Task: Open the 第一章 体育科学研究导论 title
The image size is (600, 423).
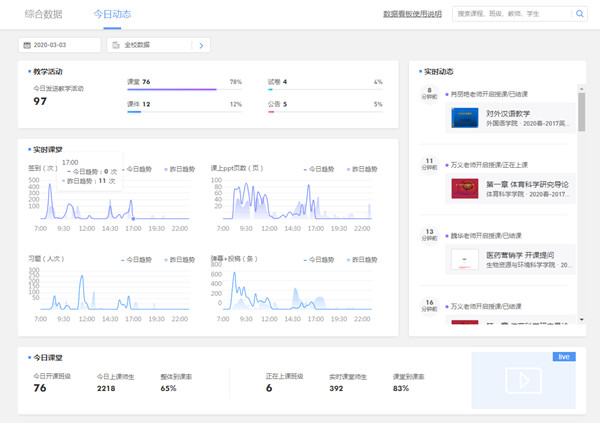Action: pyautogui.click(x=527, y=185)
